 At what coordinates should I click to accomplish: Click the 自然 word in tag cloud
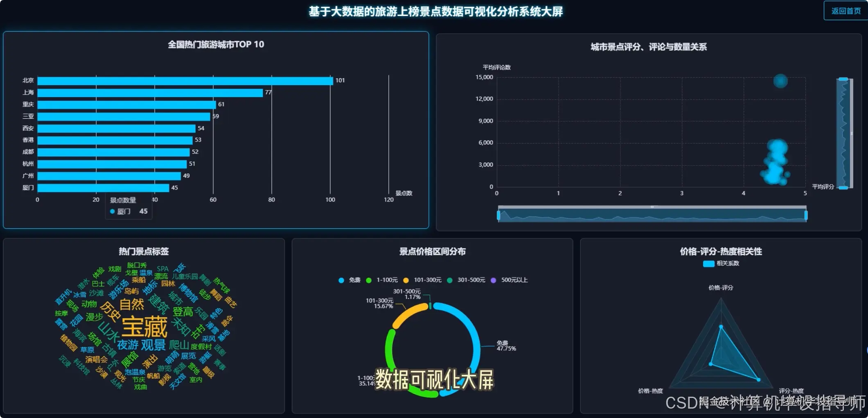pyautogui.click(x=132, y=305)
